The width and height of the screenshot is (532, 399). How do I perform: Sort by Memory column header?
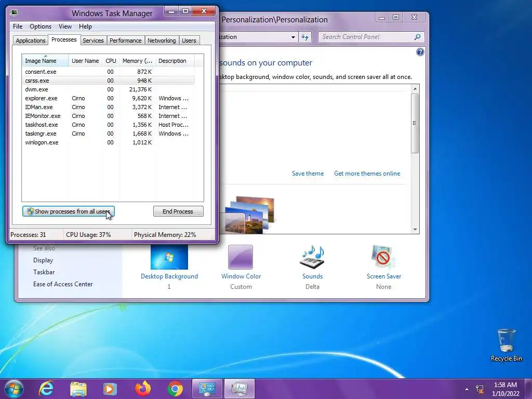(x=137, y=61)
